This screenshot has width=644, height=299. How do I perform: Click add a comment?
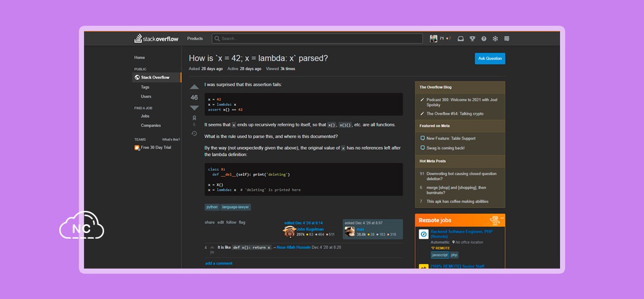tap(219, 263)
